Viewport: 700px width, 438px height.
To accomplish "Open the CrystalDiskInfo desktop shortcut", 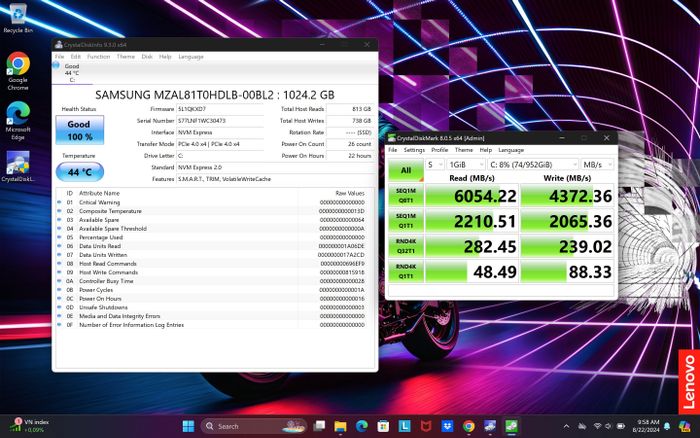I will click(18, 167).
